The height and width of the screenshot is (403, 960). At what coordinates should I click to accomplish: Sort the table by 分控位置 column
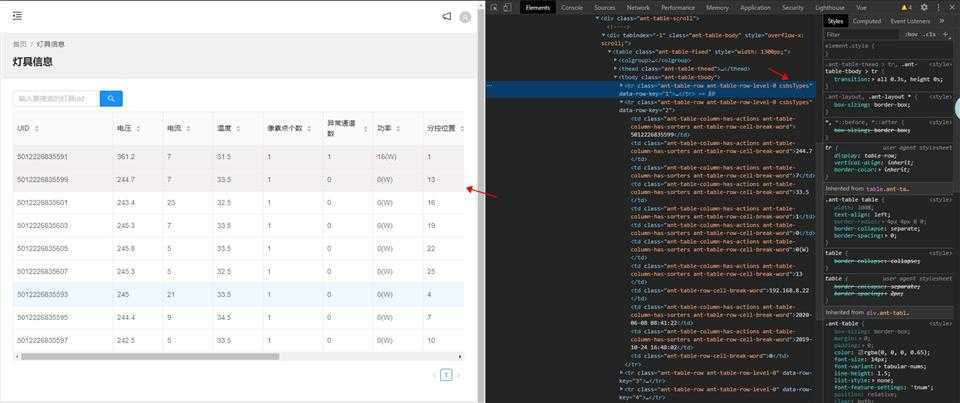pos(462,129)
